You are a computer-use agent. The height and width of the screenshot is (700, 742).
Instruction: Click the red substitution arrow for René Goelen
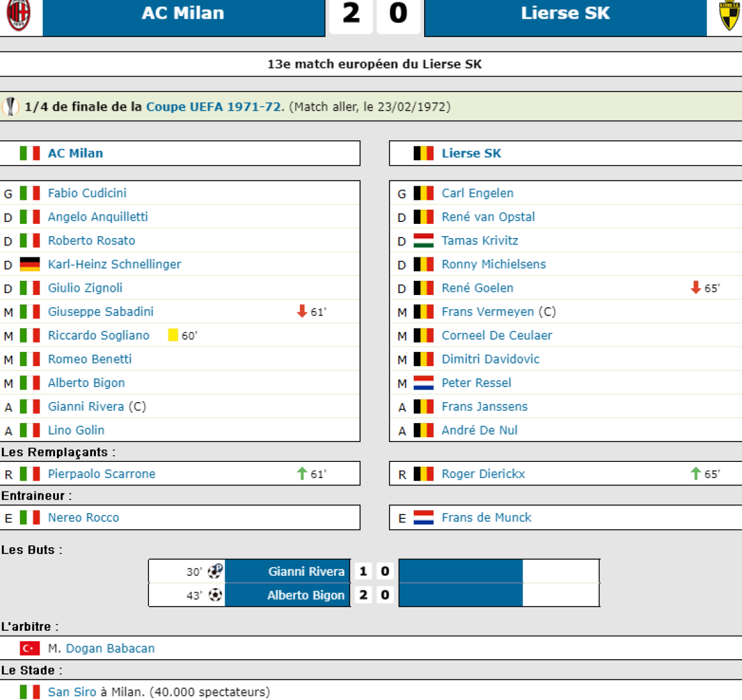696,288
